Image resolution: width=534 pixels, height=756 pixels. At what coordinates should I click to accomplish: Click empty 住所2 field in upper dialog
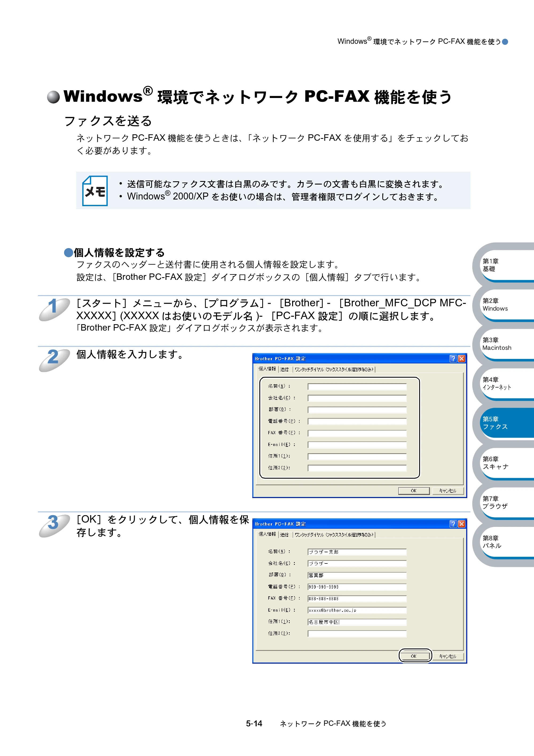coord(357,468)
